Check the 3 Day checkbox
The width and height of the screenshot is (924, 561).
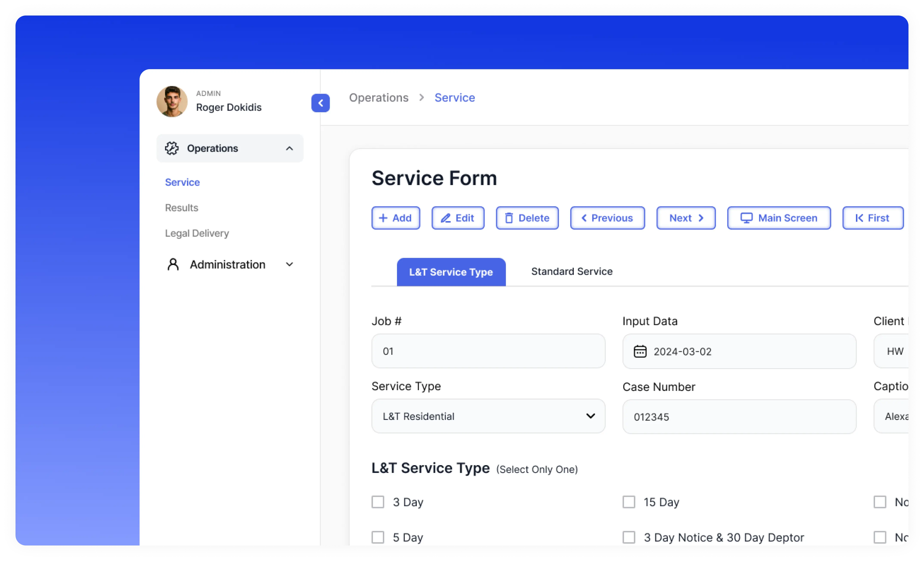point(378,502)
